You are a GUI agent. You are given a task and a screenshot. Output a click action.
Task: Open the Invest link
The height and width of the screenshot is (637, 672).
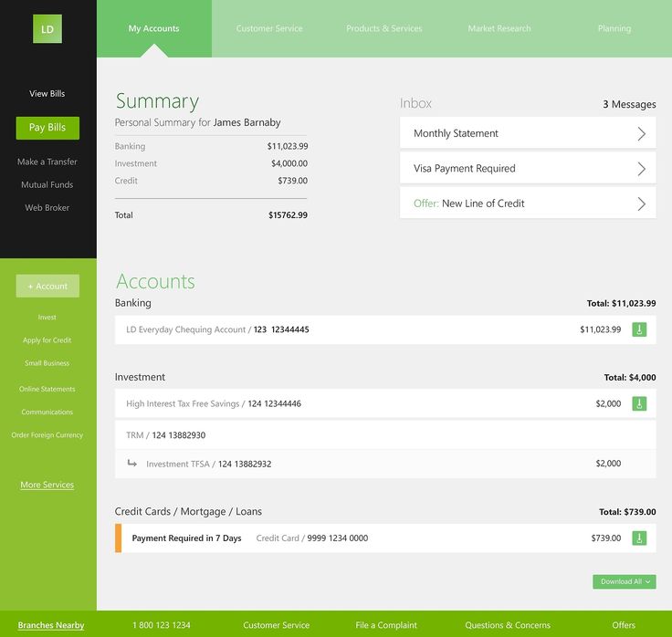(x=47, y=318)
